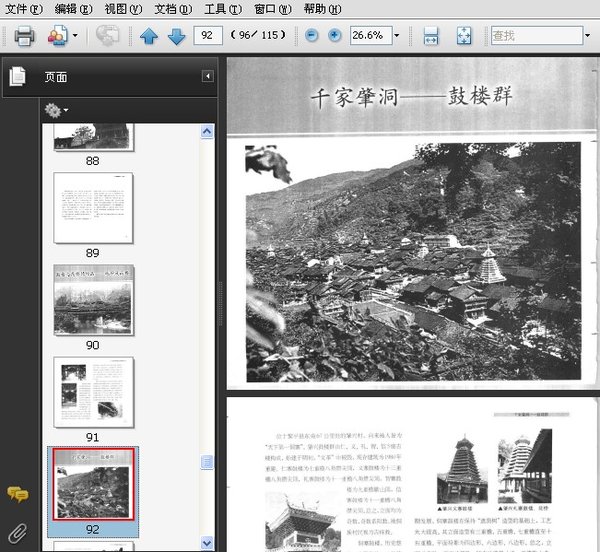Viewport: 600px width, 552px height.
Task: Open the attachments paperclip panel
Action: [x=18, y=533]
